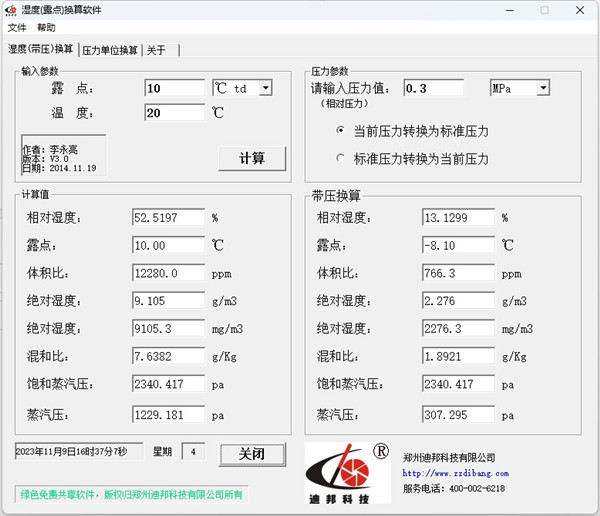Screen dimensions: 600x516
Task: Open the dew point unit dropdown
Action: 265,88
